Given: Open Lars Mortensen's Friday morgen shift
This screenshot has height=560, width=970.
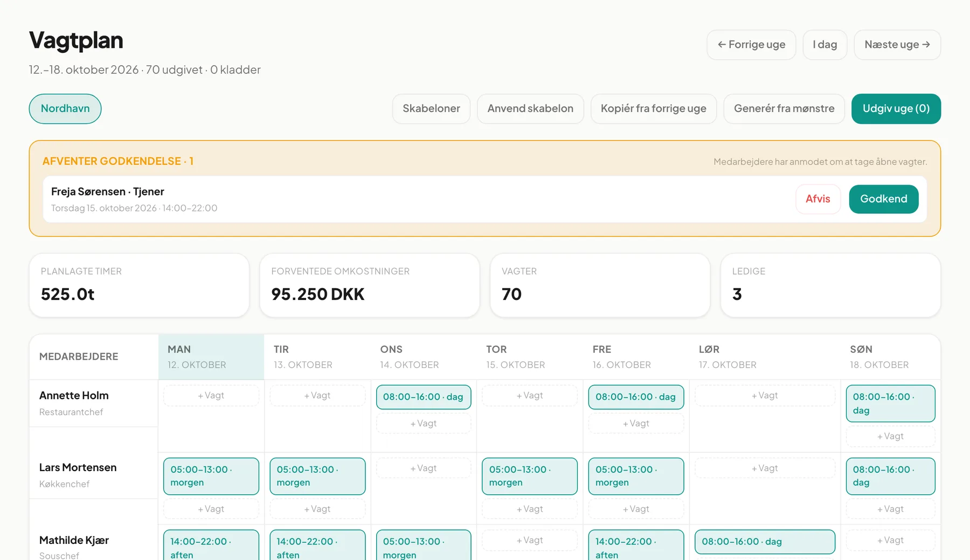Looking at the screenshot, I should [636, 476].
